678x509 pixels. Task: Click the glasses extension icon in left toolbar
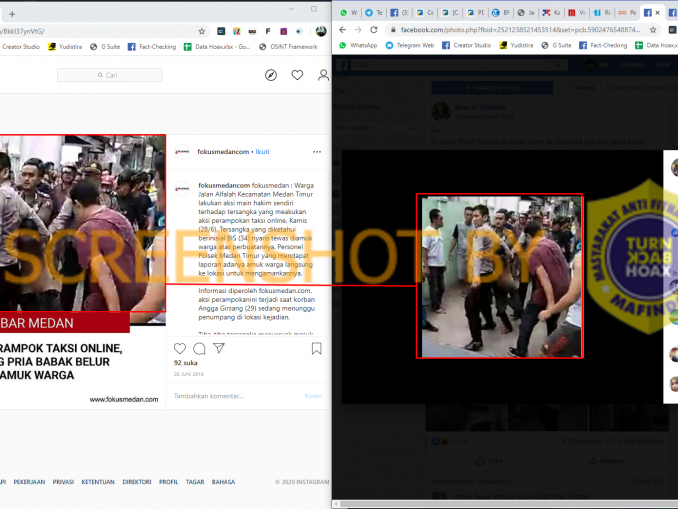coord(252,31)
